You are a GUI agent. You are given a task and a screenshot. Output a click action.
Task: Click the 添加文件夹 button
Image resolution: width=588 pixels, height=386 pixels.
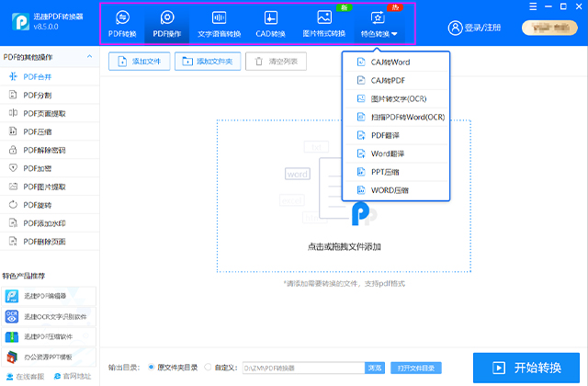coord(208,62)
